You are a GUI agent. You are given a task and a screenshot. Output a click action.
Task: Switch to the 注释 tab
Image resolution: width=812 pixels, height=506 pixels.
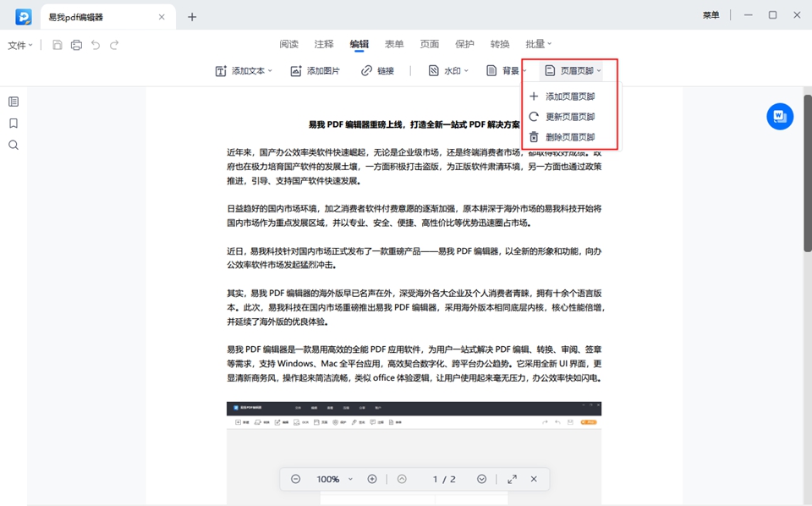(x=324, y=44)
